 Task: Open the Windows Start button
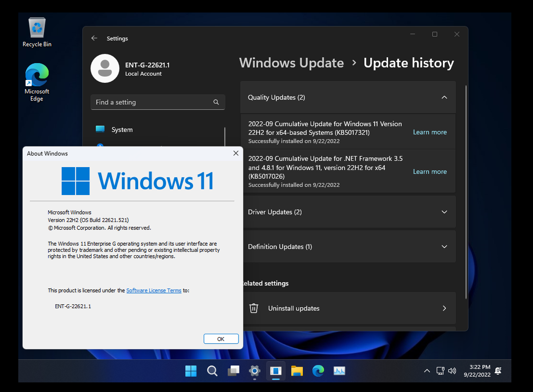tap(191, 370)
